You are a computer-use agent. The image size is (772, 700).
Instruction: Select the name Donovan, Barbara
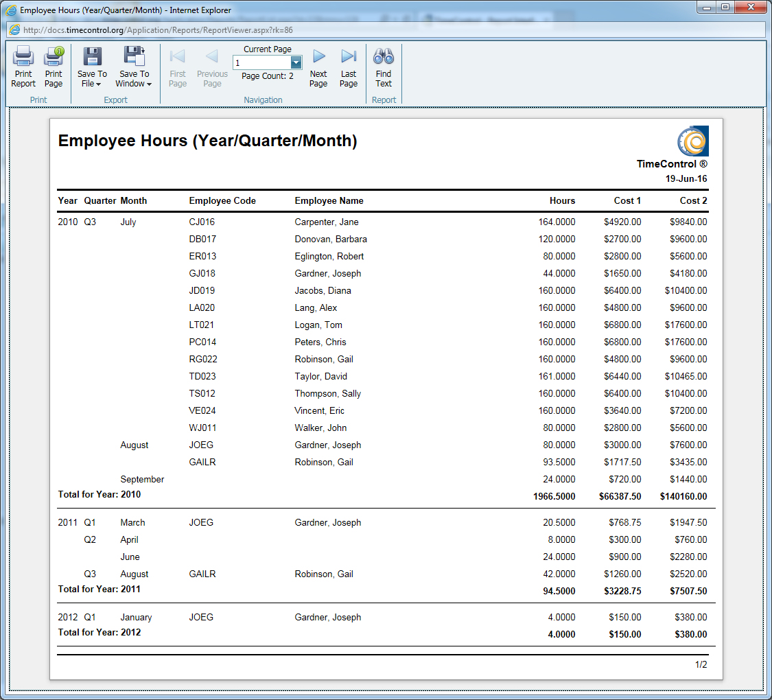click(331, 240)
